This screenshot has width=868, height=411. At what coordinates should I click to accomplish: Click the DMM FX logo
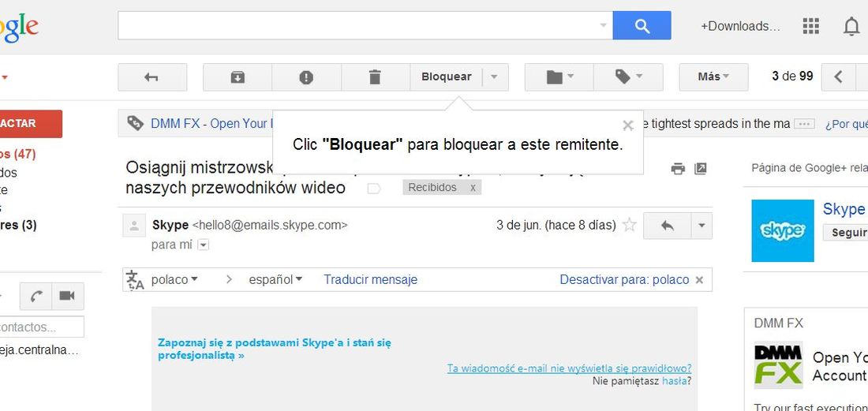778,364
